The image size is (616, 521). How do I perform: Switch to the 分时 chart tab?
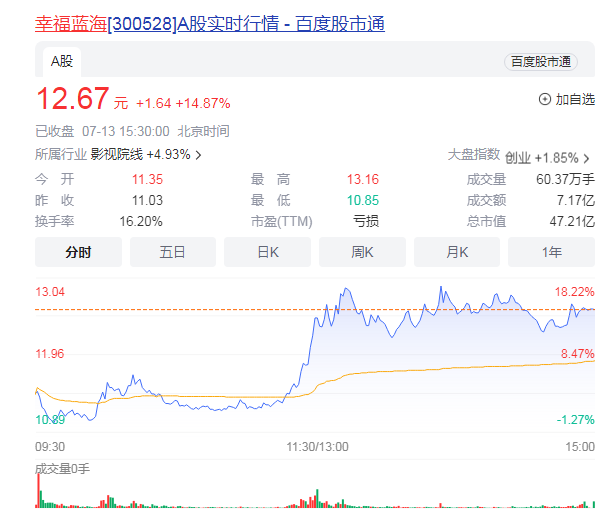(x=78, y=252)
